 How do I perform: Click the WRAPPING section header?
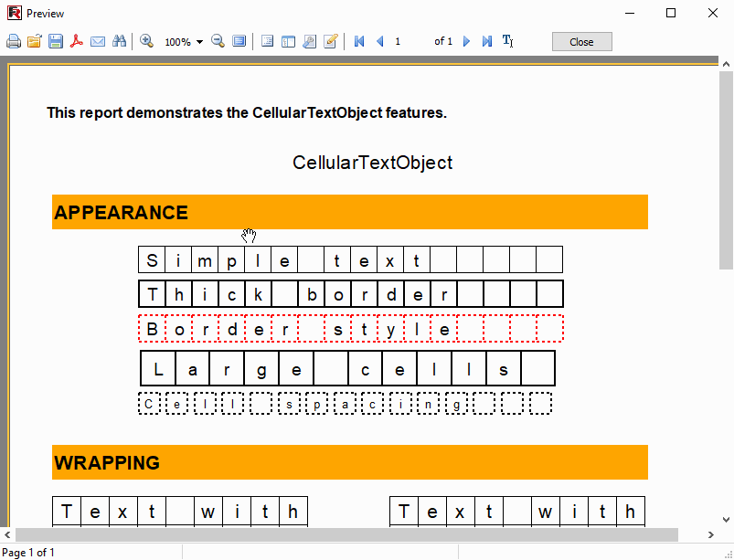[350, 462]
